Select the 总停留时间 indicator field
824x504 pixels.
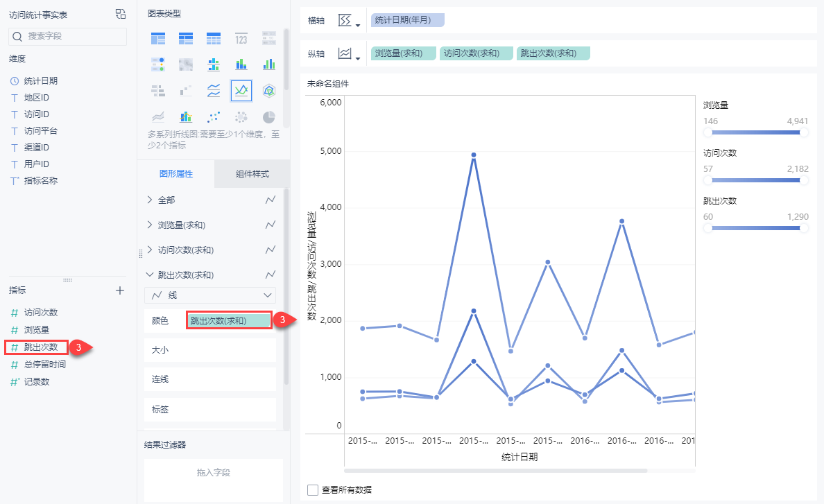pyautogui.click(x=44, y=365)
